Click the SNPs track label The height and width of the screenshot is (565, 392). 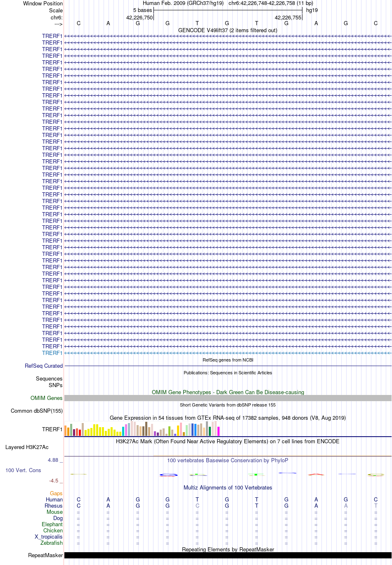pos(56,385)
